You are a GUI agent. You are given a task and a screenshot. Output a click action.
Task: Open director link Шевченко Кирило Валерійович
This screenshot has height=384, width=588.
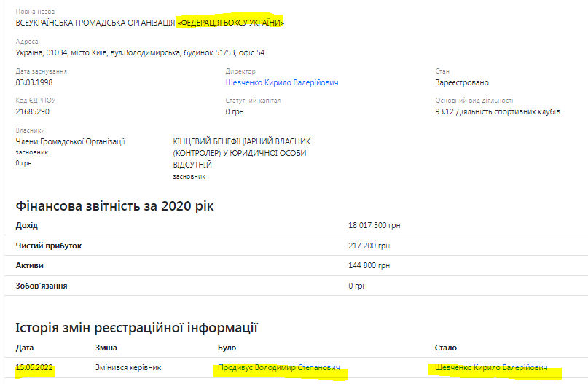[x=282, y=83]
